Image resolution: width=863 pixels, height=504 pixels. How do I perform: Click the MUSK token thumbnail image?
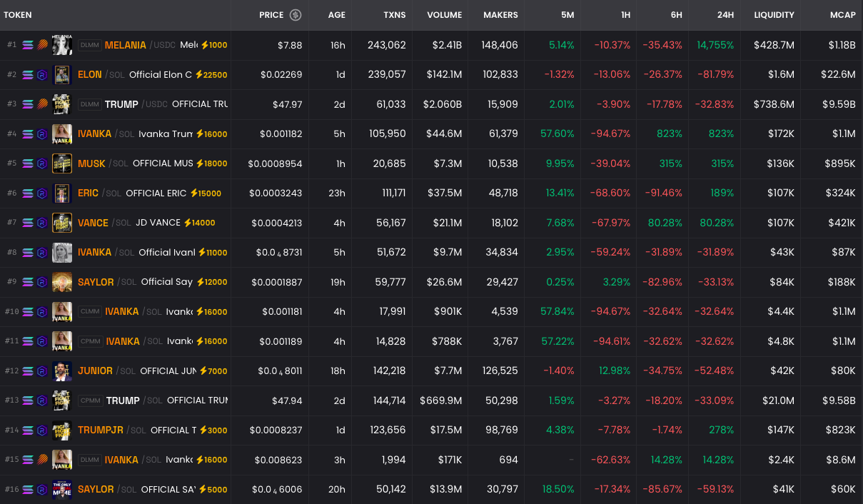click(62, 163)
